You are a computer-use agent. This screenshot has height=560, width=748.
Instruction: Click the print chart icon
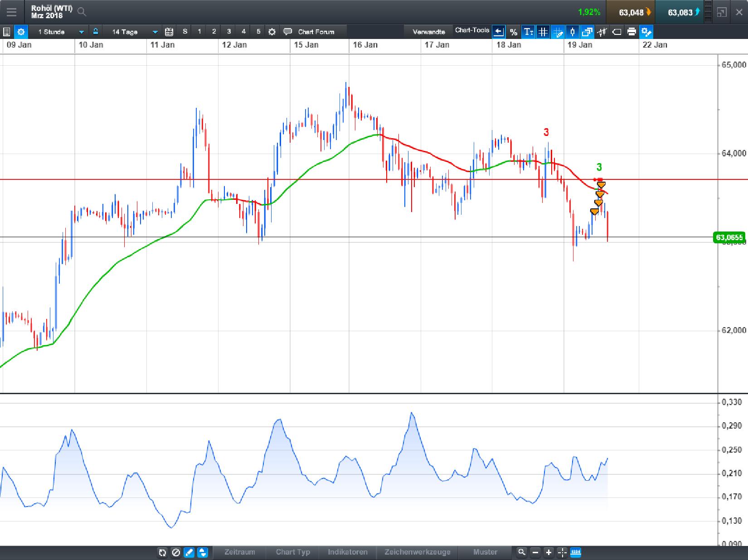(x=632, y=32)
